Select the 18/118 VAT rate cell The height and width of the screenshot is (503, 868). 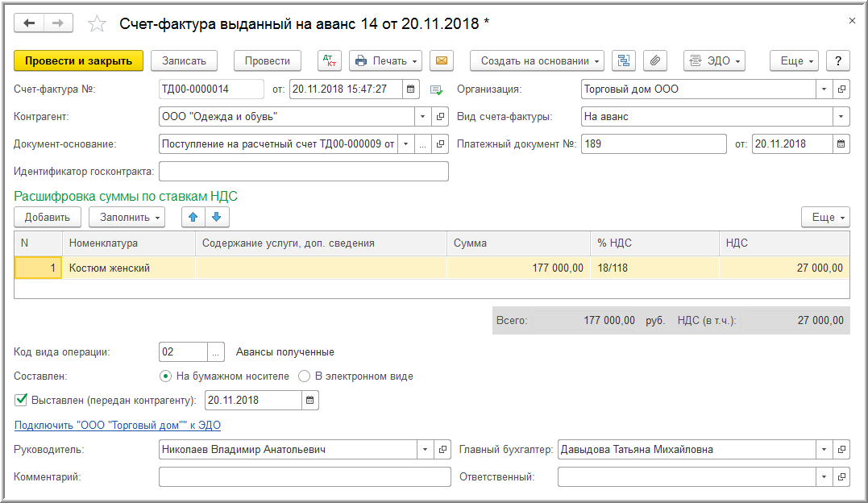tap(655, 268)
